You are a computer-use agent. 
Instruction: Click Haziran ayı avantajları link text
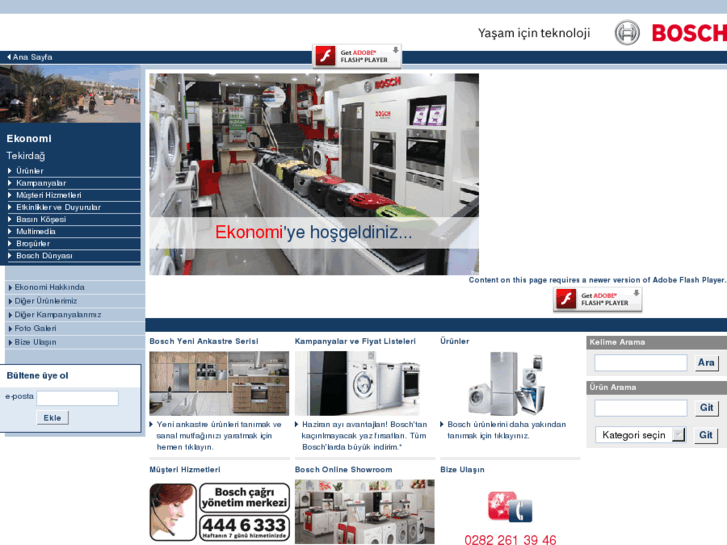pyautogui.click(x=364, y=436)
